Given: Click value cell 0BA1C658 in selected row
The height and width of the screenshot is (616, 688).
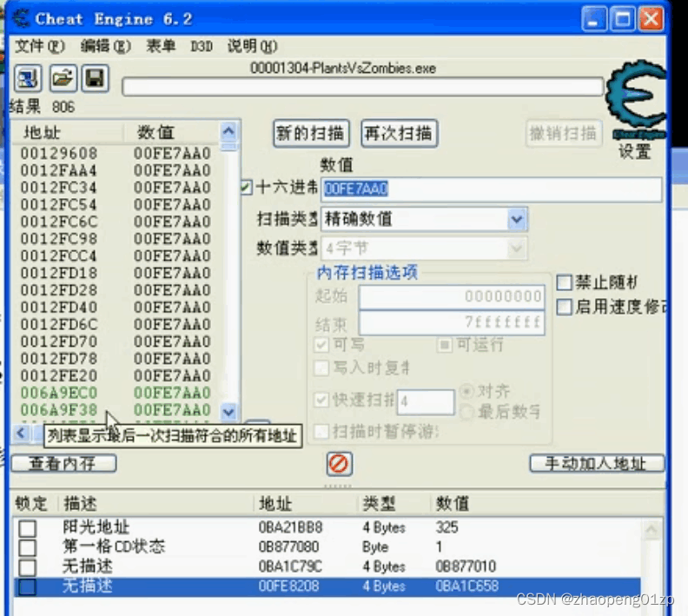Looking at the screenshot, I should [x=466, y=586].
